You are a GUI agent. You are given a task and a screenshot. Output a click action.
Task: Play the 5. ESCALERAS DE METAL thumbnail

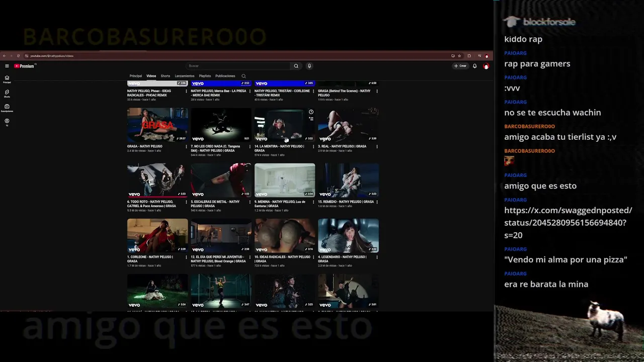221,180
